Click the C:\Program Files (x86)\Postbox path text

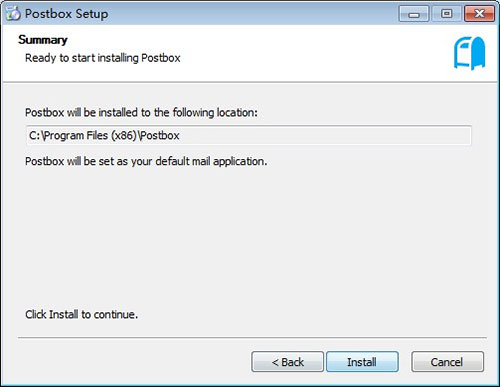coord(104,136)
